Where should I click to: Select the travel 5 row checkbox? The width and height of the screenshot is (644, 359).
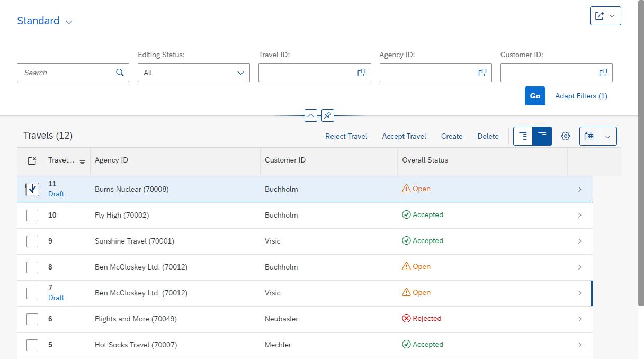point(32,345)
